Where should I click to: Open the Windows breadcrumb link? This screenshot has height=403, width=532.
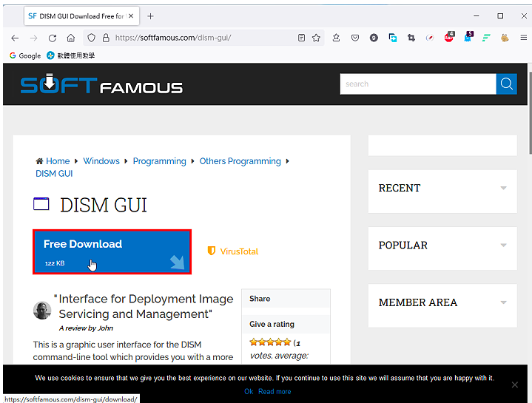point(101,161)
